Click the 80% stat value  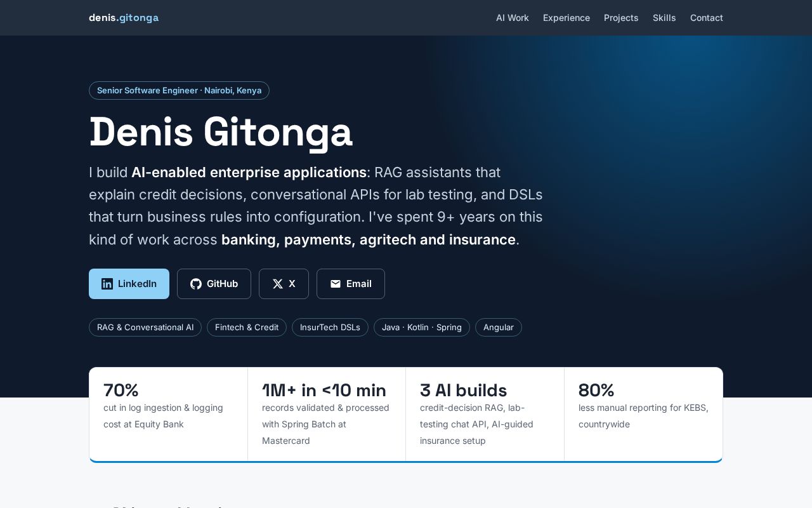pyautogui.click(x=596, y=390)
